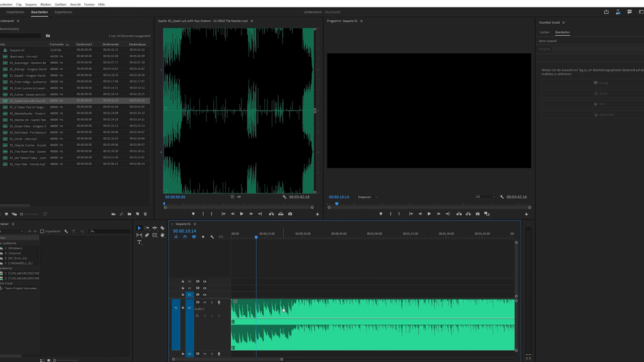Select the Pen tool

pyautogui.click(x=147, y=235)
